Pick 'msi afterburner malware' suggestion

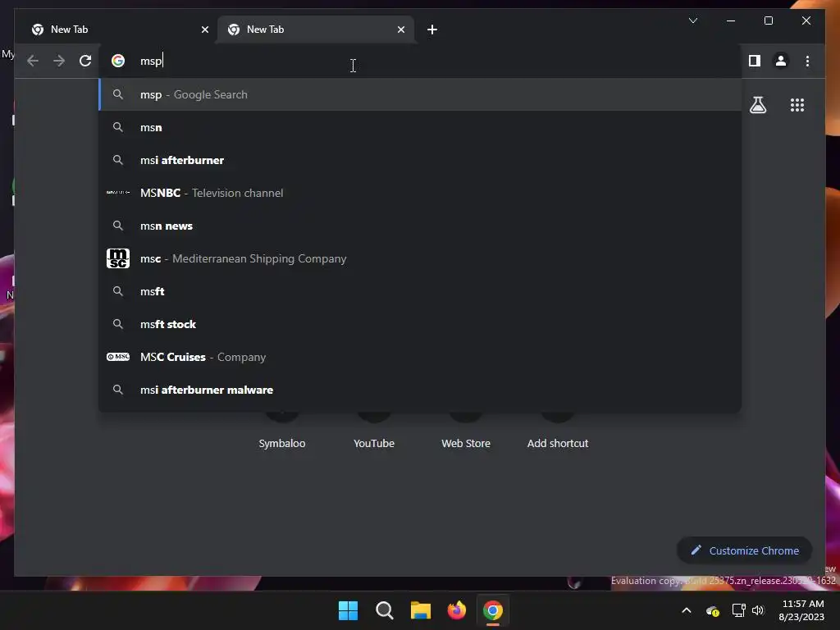pos(421,390)
